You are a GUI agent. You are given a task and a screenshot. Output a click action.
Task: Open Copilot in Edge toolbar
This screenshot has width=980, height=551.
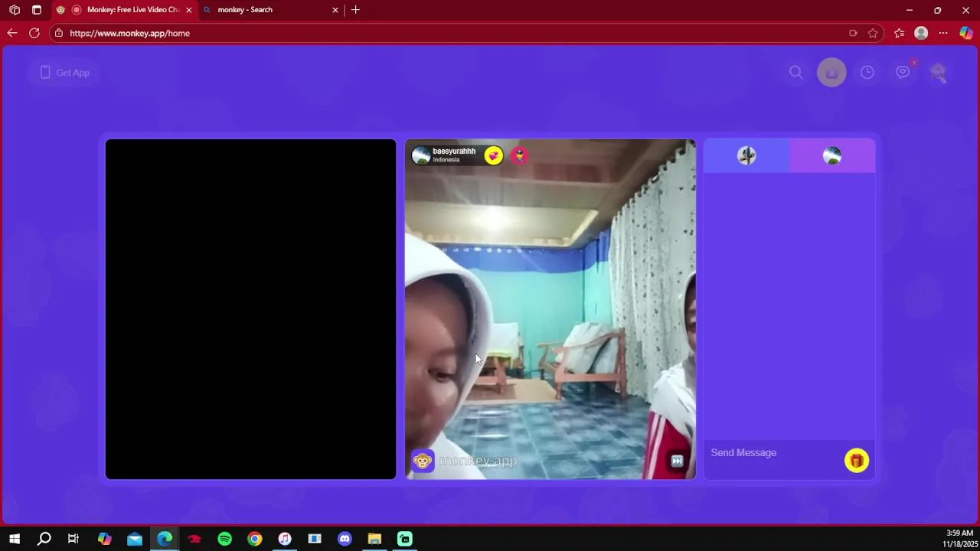pyautogui.click(x=966, y=33)
